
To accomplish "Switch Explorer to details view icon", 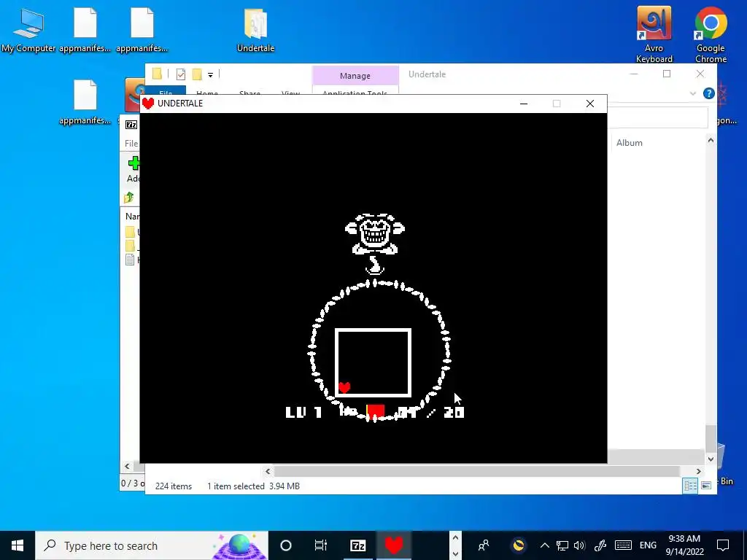I will point(690,485).
